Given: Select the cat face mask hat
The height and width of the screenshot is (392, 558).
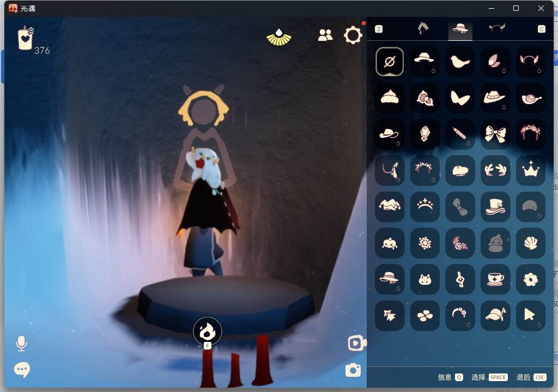Looking at the screenshot, I should pos(424,279).
